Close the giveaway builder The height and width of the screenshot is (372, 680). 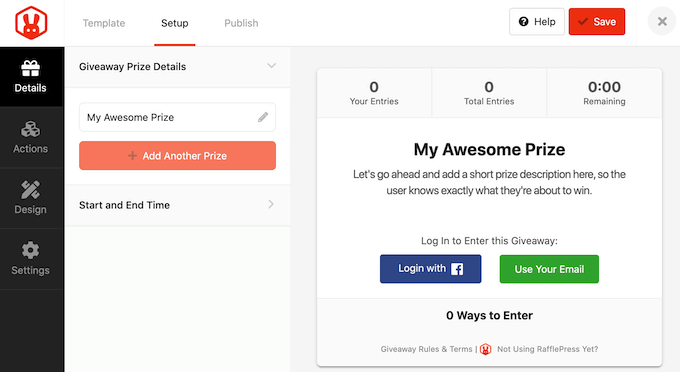662,21
